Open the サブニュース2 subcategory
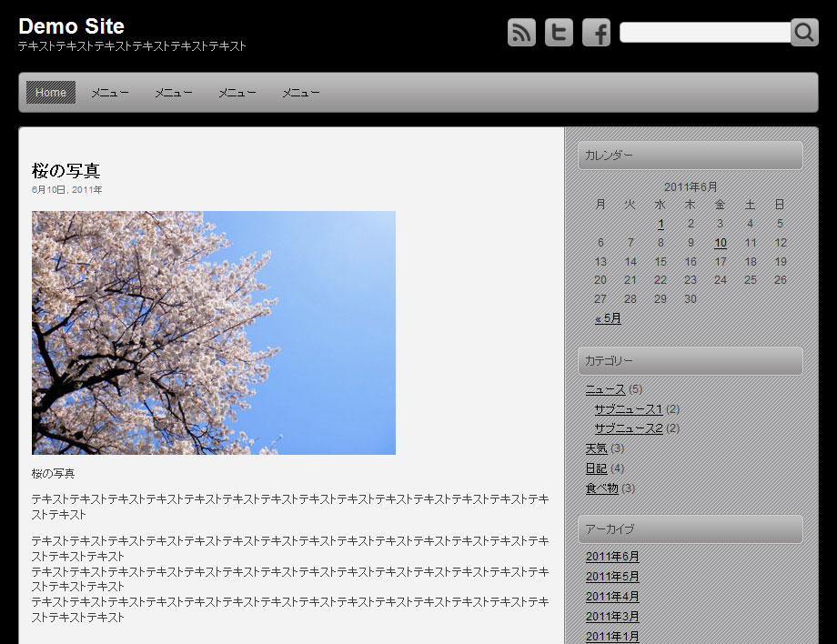 (629, 428)
